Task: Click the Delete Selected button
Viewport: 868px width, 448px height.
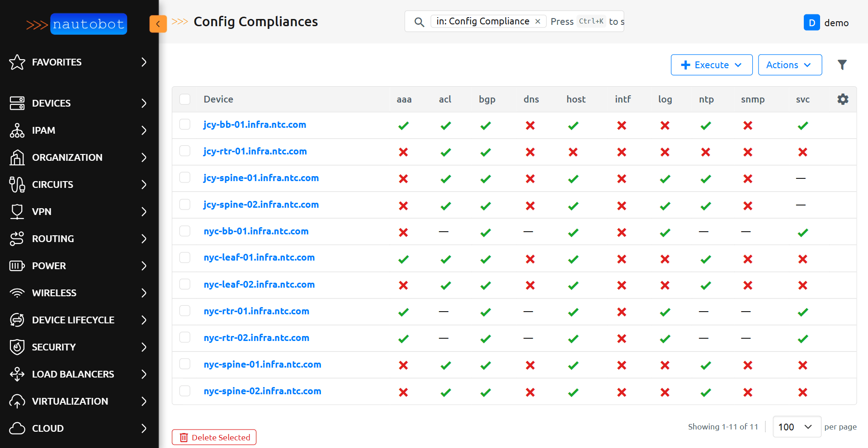Action: (x=214, y=437)
